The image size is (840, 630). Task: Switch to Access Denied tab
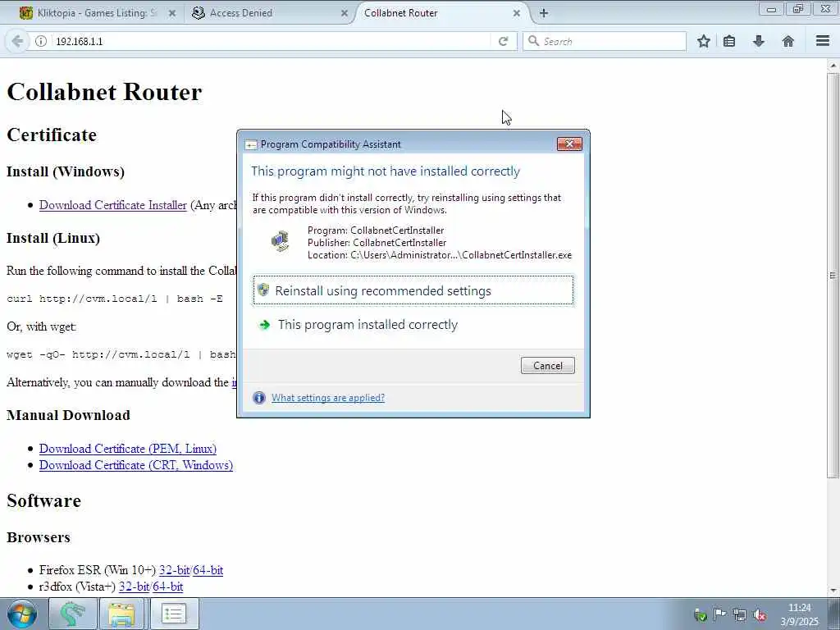click(268, 13)
